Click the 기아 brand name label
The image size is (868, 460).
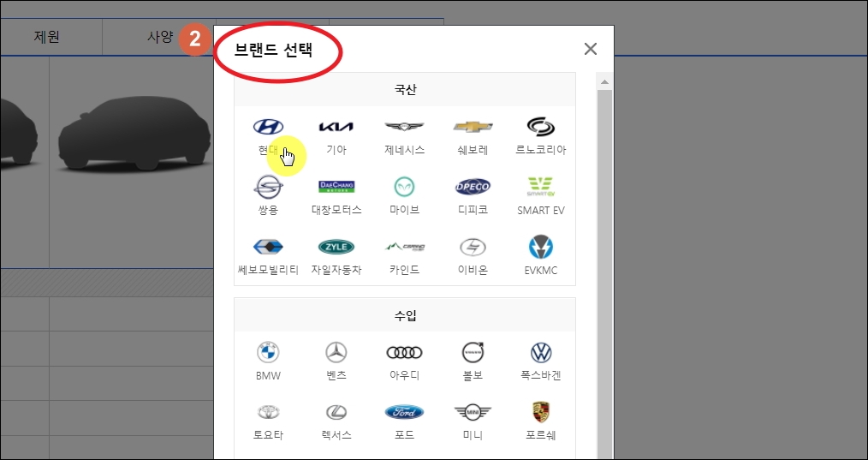click(x=336, y=150)
